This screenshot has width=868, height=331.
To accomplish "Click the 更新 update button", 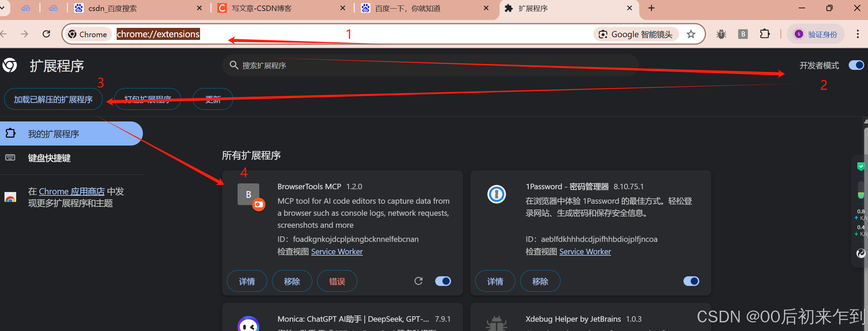I will (x=213, y=99).
